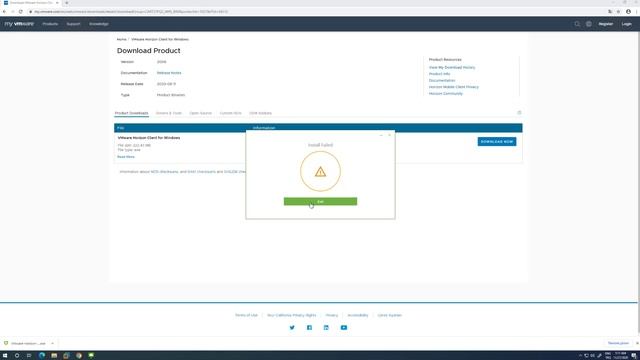Click the Register link
The image size is (640, 360).
[606, 24]
